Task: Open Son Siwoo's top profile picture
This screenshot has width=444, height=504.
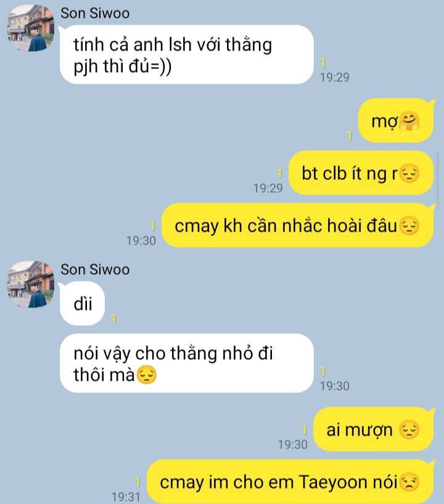Action: pyautogui.click(x=31, y=28)
